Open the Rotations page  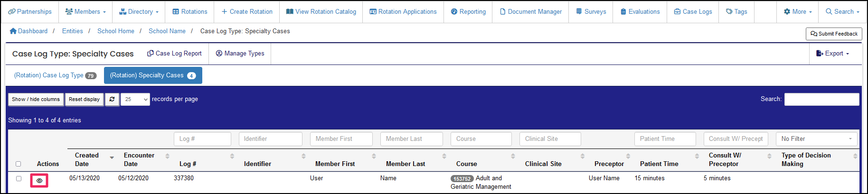pos(190,11)
